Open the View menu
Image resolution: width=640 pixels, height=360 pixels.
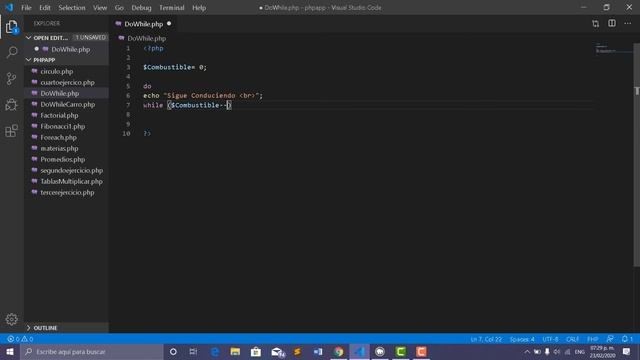pyautogui.click(x=100, y=8)
